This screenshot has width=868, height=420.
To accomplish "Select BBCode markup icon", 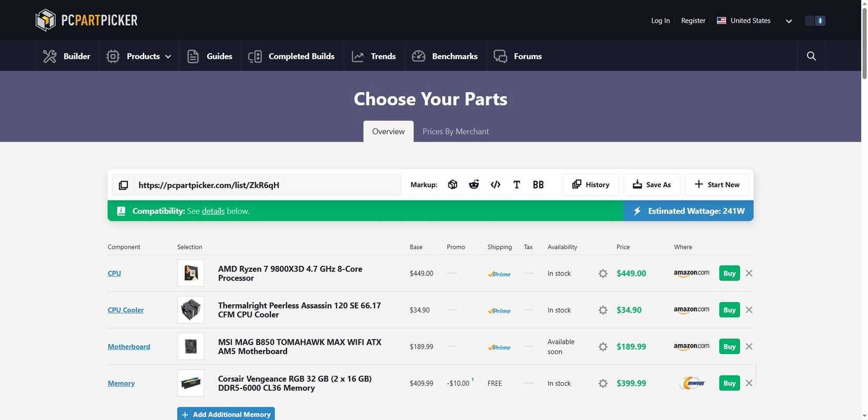I will click(x=538, y=185).
